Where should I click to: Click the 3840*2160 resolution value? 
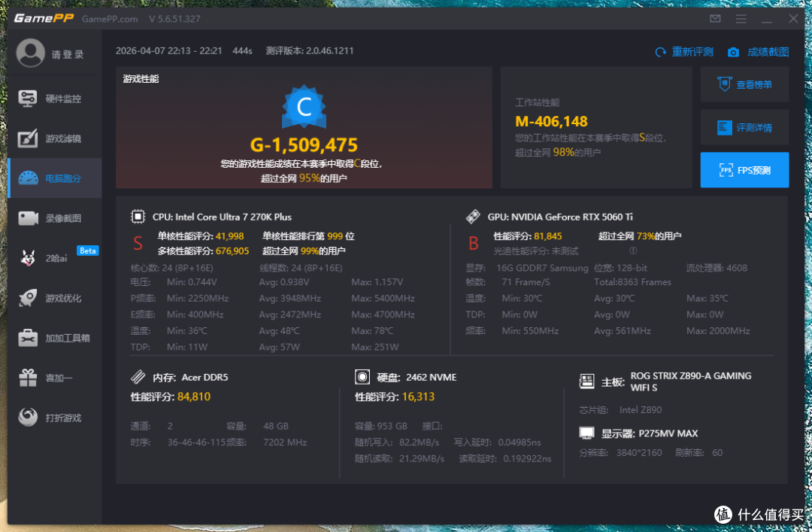pyautogui.click(x=639, y=453)
